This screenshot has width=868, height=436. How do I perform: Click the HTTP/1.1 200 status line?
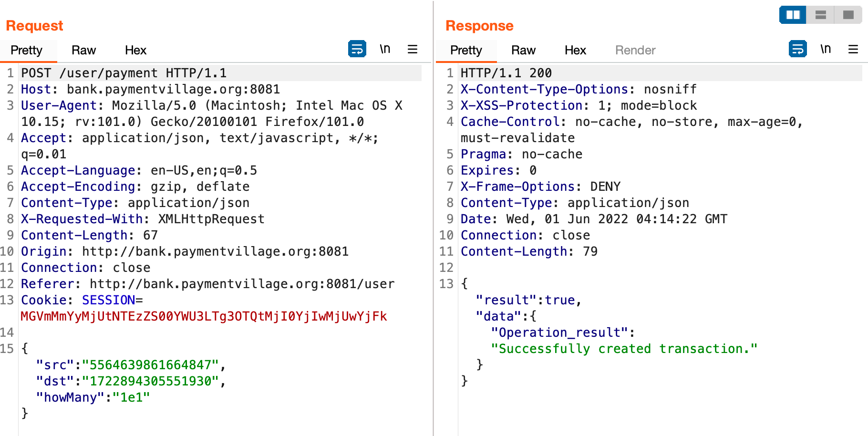tap(506, 73)
